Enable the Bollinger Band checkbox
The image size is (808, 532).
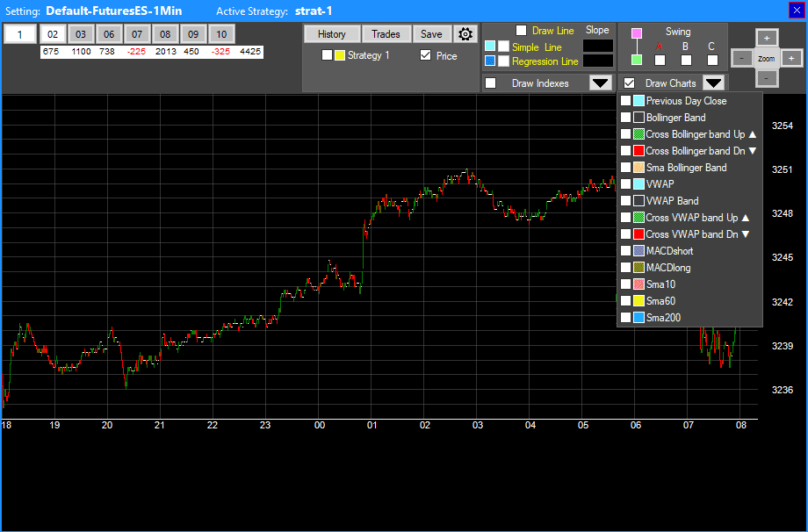pyautogui.click(x=625, y=118)
